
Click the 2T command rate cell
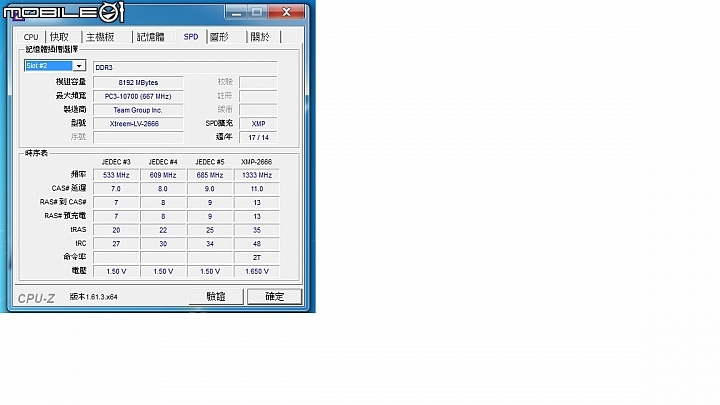tap(257, 258)
